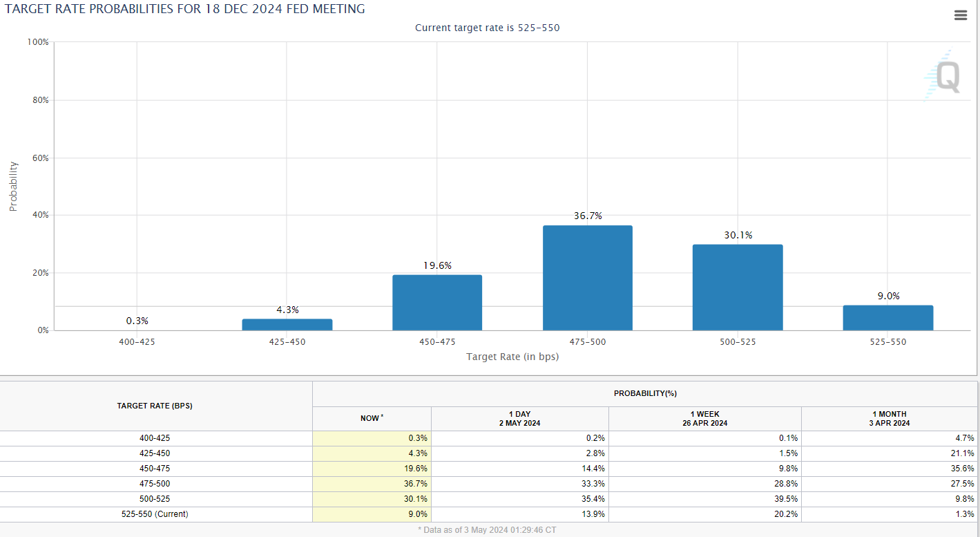Select the 1 WEEK 26 Apr 2024 header
Viewport: 980px width, 537px height.
704,418
